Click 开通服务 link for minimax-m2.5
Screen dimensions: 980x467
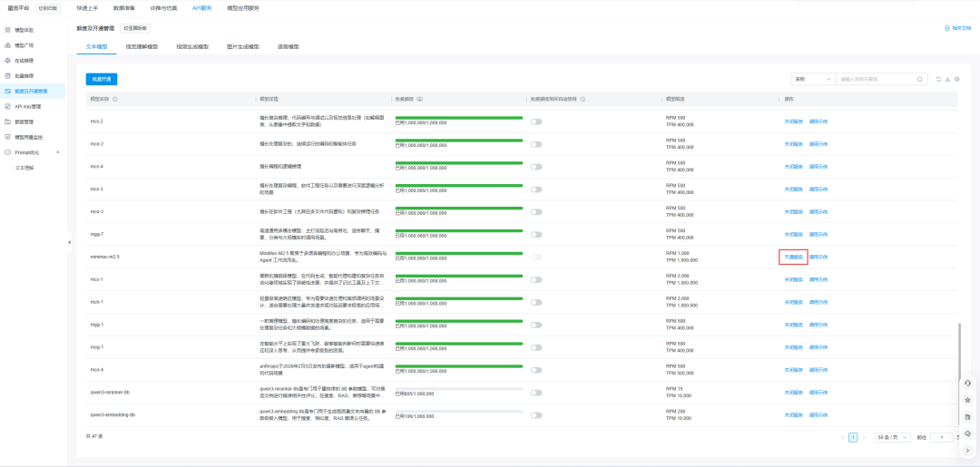tap(793, 257)
